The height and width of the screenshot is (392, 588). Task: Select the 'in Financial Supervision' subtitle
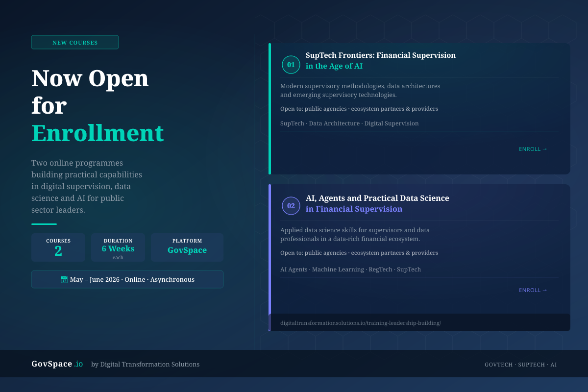354,209
